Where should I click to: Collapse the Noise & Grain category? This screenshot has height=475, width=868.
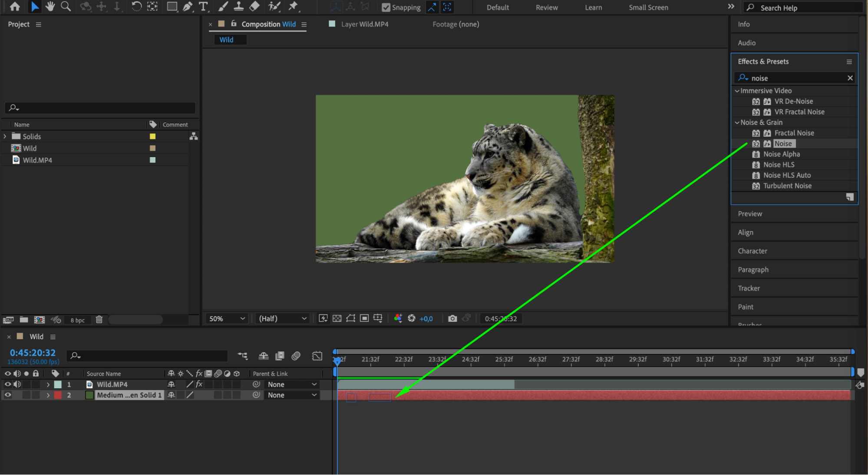(737, 122)
